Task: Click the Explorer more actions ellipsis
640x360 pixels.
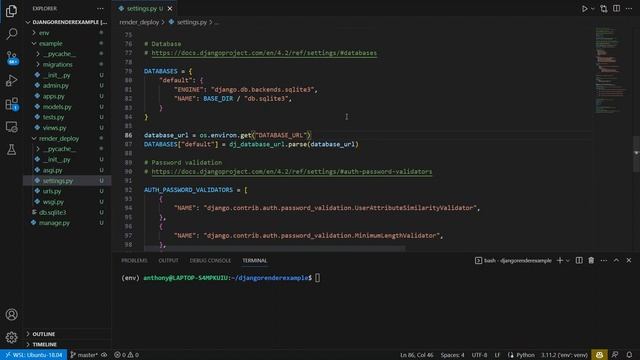Action: click(x=100, y=8)
